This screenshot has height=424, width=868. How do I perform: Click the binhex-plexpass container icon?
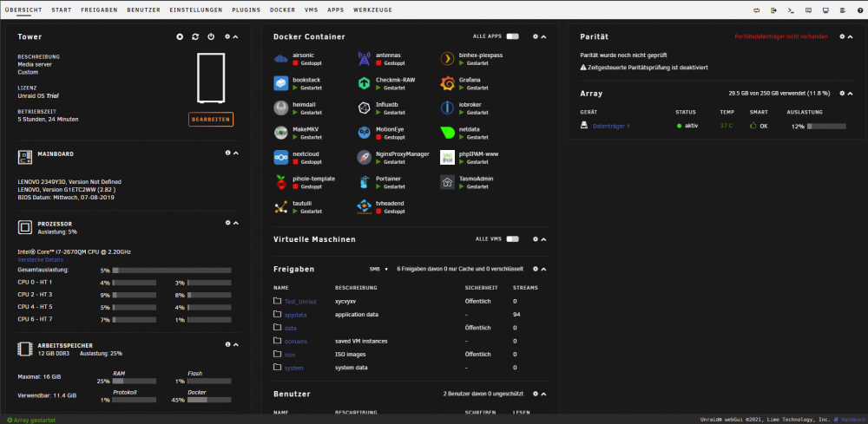(x=447, y=59)
